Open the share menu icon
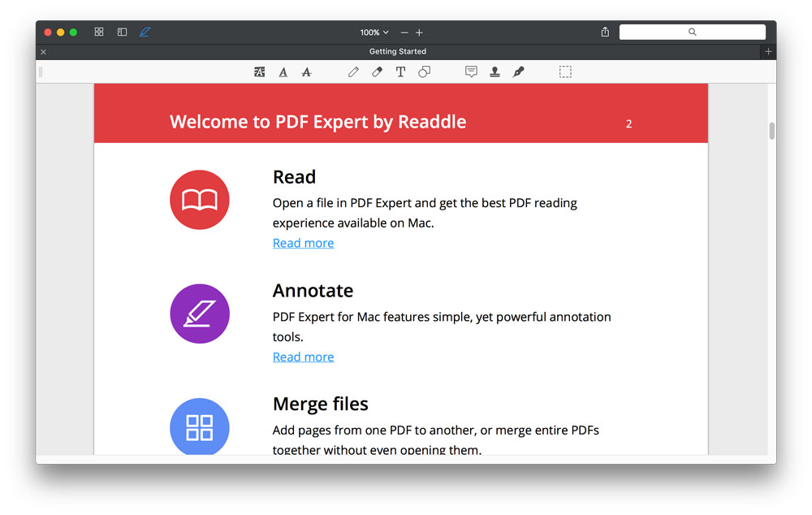Viewport: 812px width, 515px height. [605, 32]
